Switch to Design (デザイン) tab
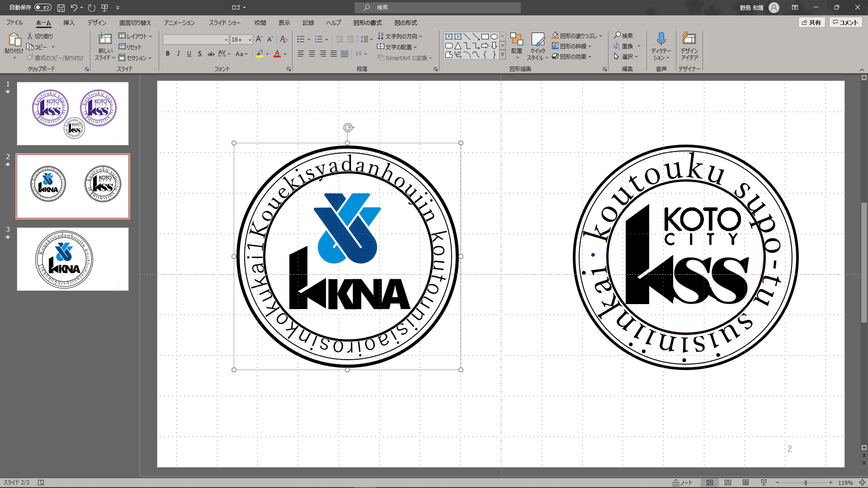Image resolution: width=868 pixels, height=488 pixels. pyautogui.click(x=97, y=23)
